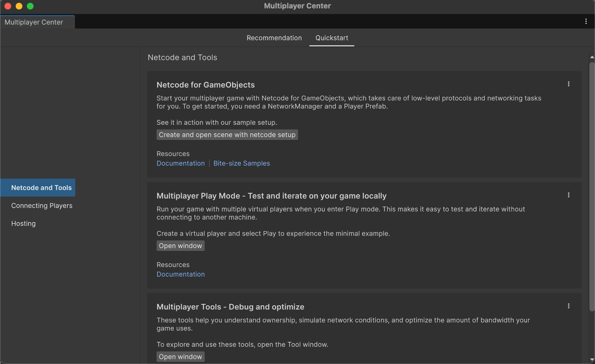Click the scrollbar down arrow
The height and width of the screenshot is (364, 595).
click(x=592, y=360)
